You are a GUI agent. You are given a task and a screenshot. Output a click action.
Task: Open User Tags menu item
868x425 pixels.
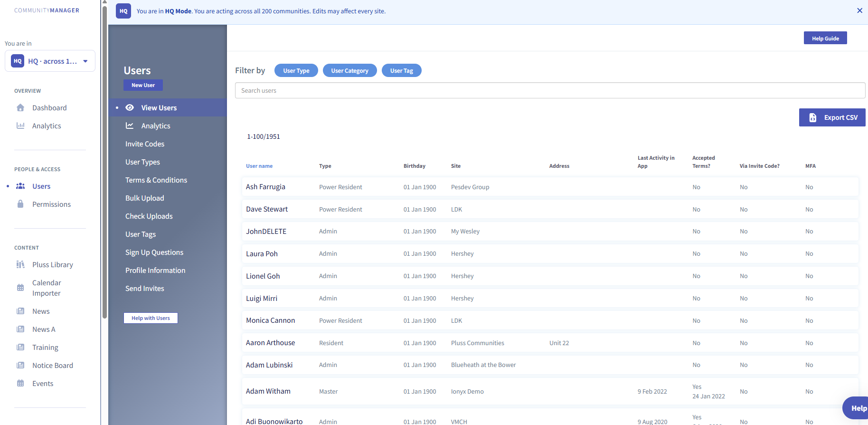141,234
